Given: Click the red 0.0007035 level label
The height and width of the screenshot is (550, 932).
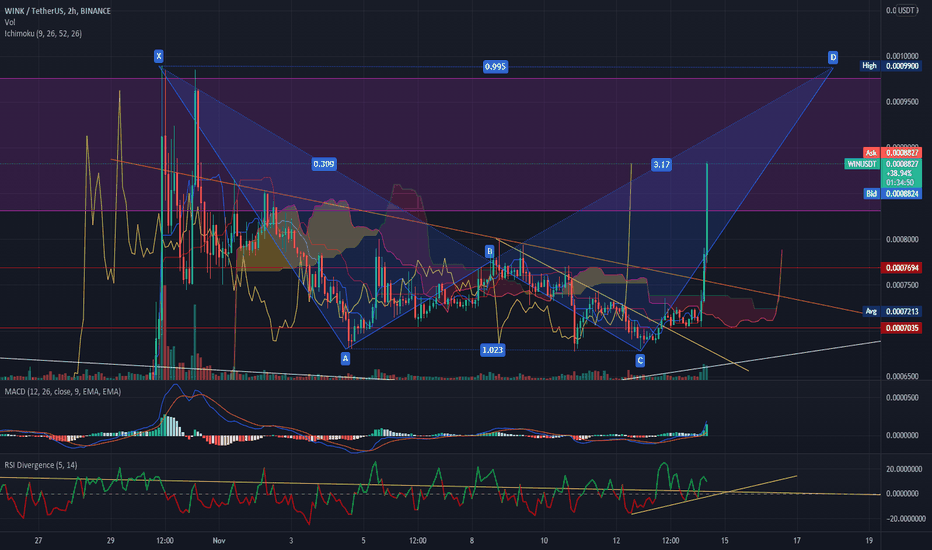Looking at the screenshot, I should tap(902, 328).
